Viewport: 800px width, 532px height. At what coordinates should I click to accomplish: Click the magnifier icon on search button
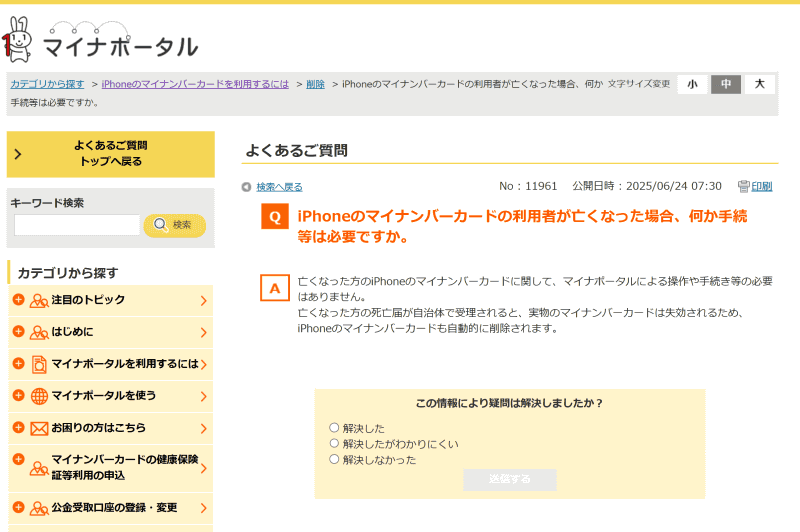160,224
